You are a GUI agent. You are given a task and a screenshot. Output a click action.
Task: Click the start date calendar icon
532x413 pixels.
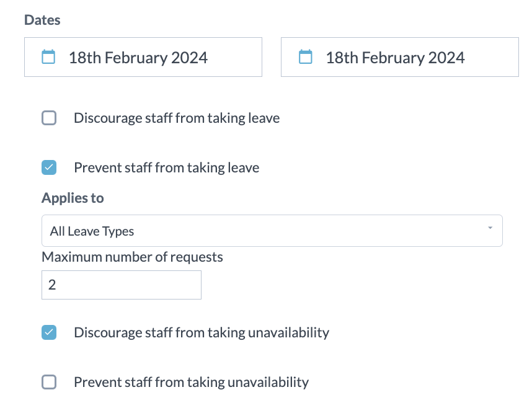[48, 57]
